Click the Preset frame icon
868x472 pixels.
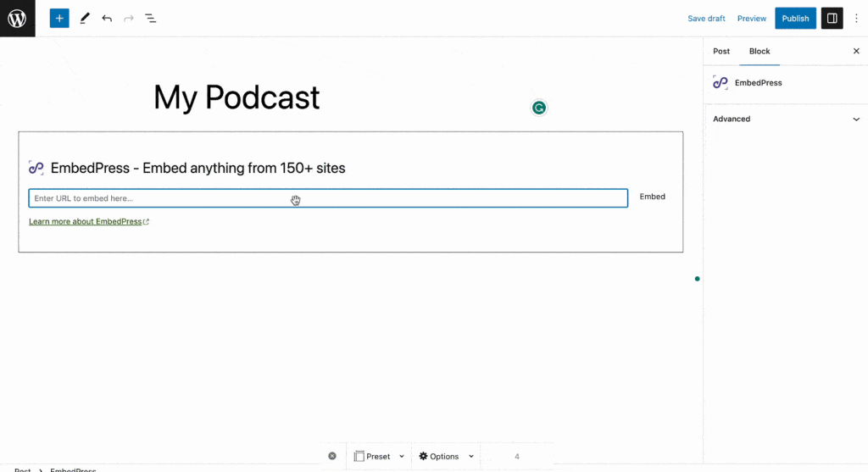(359, 456)
